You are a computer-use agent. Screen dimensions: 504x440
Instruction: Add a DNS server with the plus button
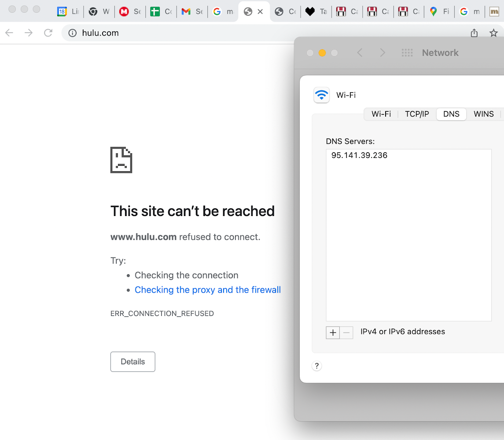pyautogui.click(x=333, y=333)
